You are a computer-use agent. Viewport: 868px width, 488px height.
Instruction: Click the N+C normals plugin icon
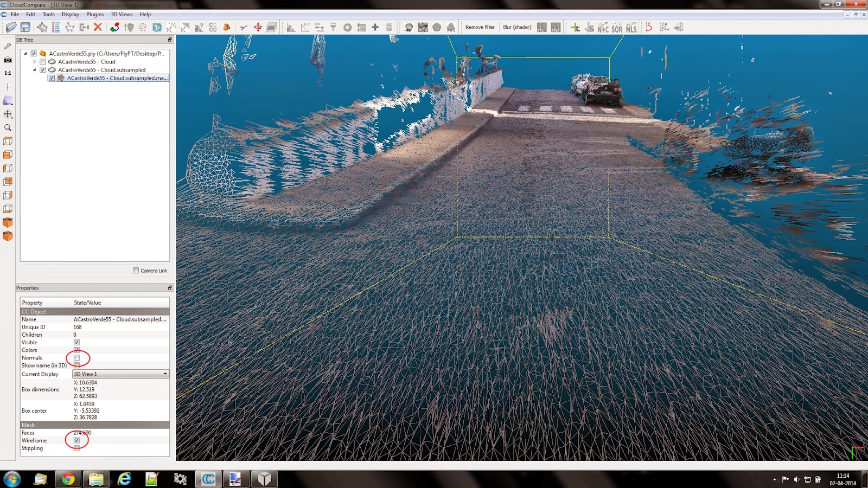[x=603, y=28]
